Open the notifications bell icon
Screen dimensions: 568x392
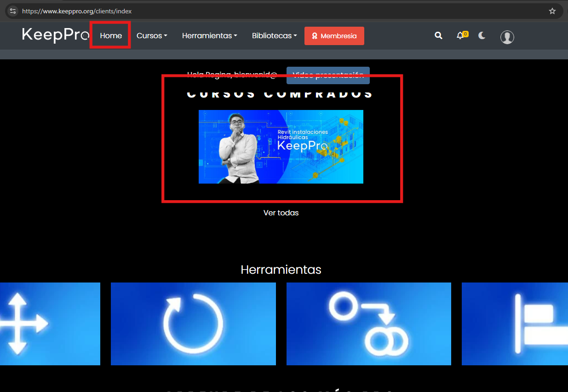pos(461,35)
